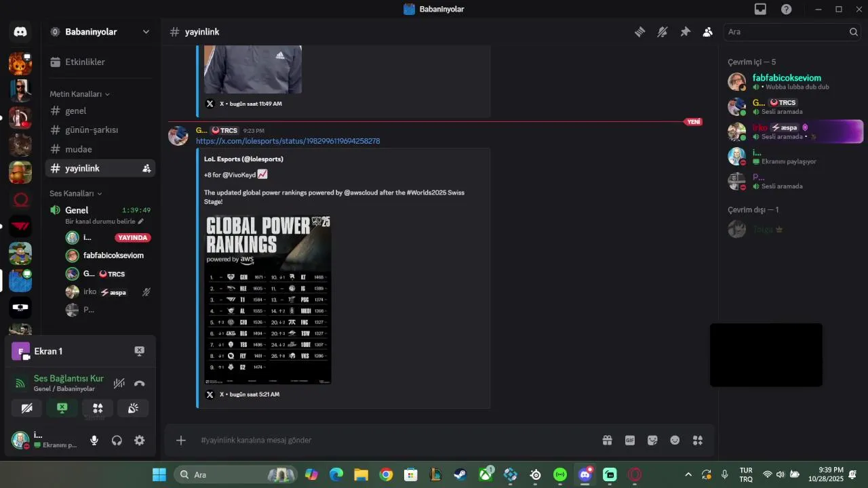Click own avatar in user panel
This screenshot has width=868, height=488.
pyautogui.click(x=20, y=441)
